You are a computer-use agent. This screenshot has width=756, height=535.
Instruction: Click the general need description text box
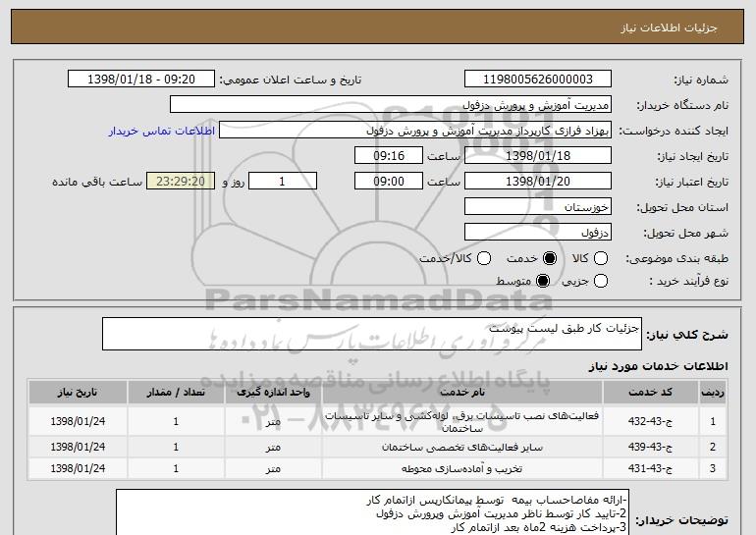(372, 334)
